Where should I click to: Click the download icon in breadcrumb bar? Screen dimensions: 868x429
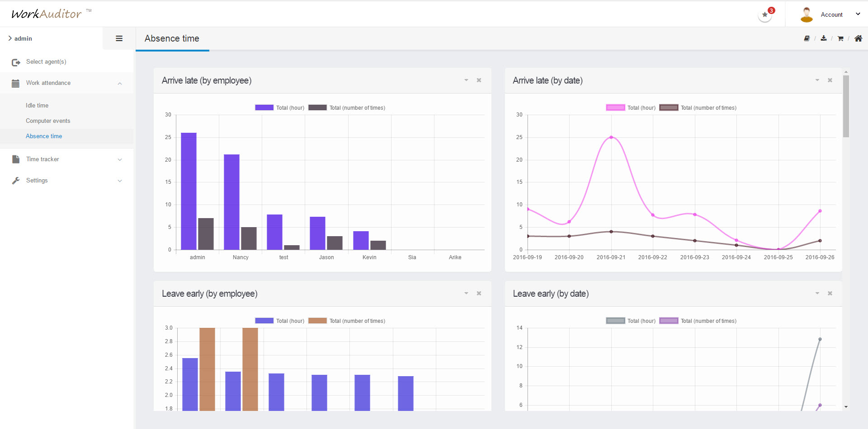pos(824,38)
